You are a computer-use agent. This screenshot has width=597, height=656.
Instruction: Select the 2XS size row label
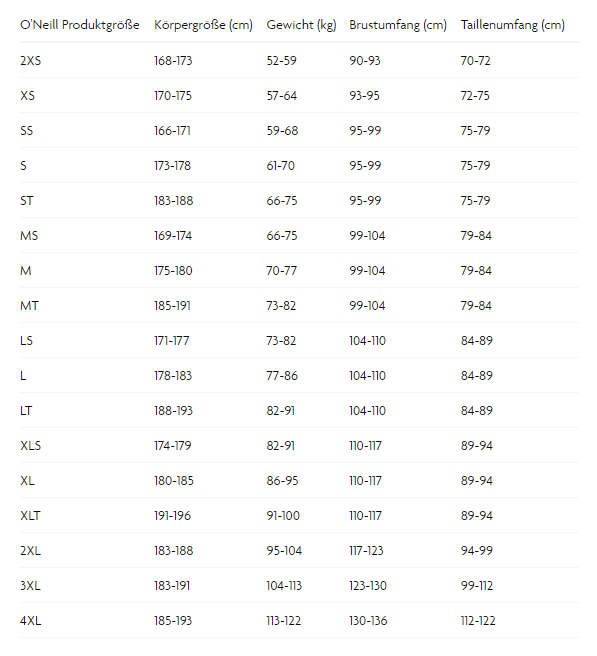click(x=31, y=61)
